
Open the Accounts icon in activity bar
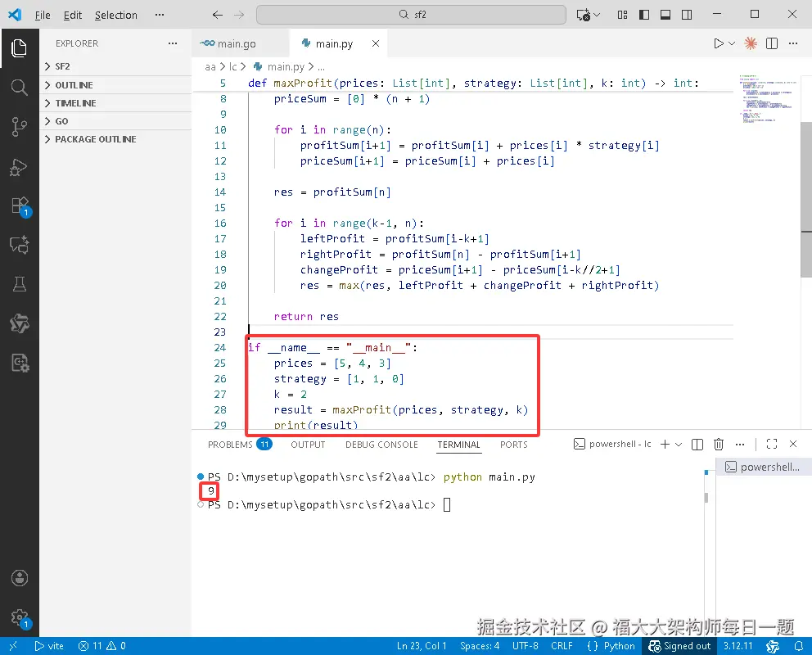[19, 578]
